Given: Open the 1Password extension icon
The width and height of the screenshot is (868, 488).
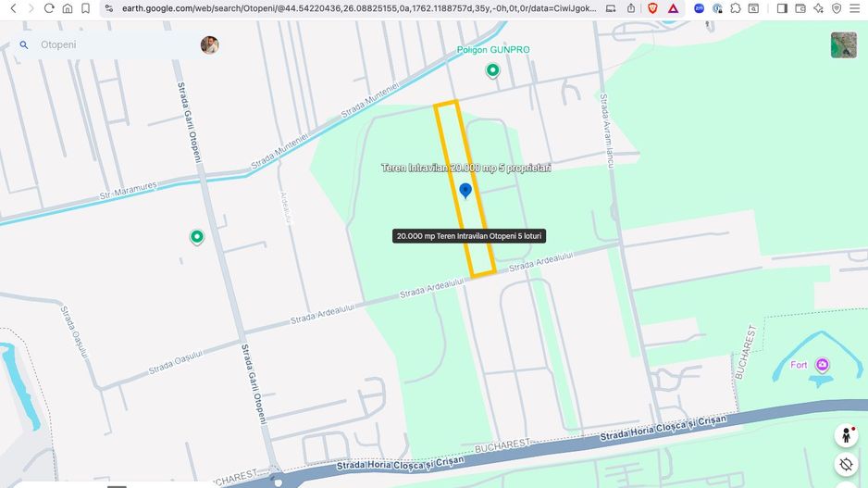Looking at the screenshot, I should [717, 8].
